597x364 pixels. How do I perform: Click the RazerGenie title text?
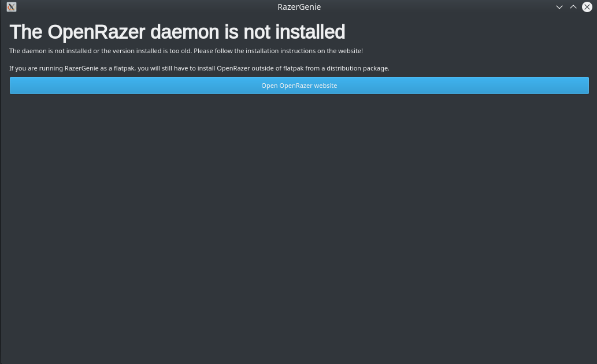(299, 7)
